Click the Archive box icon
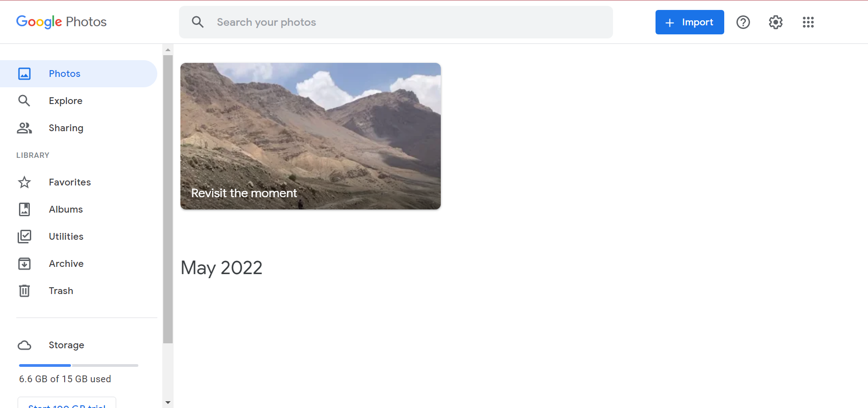 coord(24,264)
